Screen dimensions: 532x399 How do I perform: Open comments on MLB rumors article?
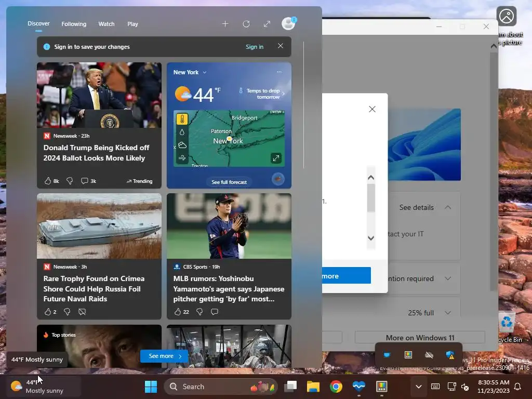coord(215,312)
